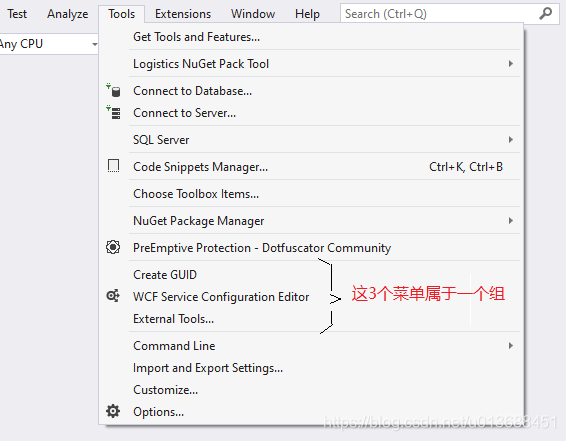Click the Connect to Database icon
The image size is (566, 441).
[113, 91]
